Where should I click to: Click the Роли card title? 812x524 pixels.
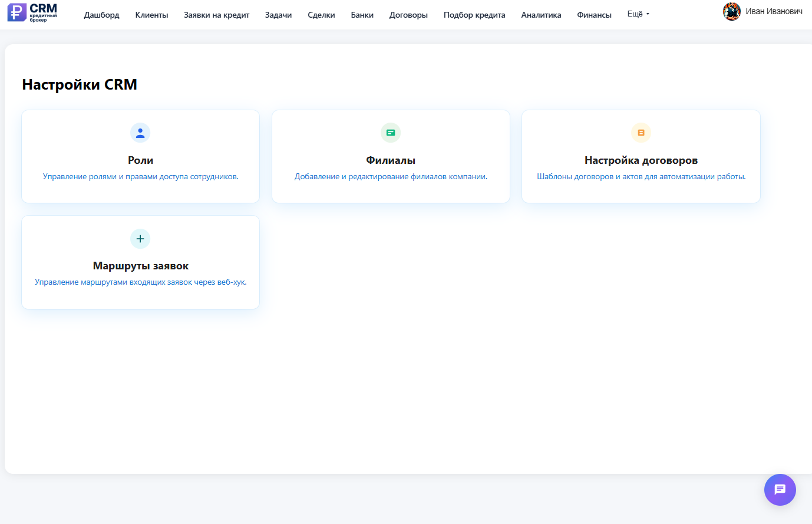[x=140, y=160]
